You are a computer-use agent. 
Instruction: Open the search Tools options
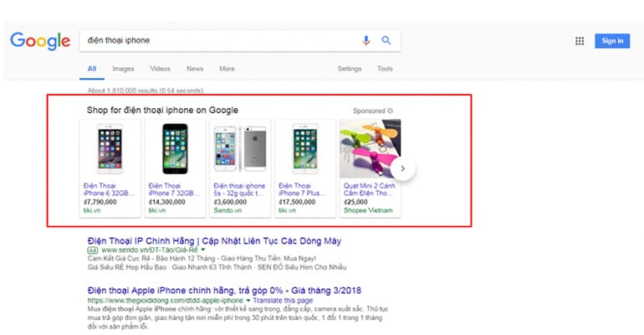(x=385, y=69)
